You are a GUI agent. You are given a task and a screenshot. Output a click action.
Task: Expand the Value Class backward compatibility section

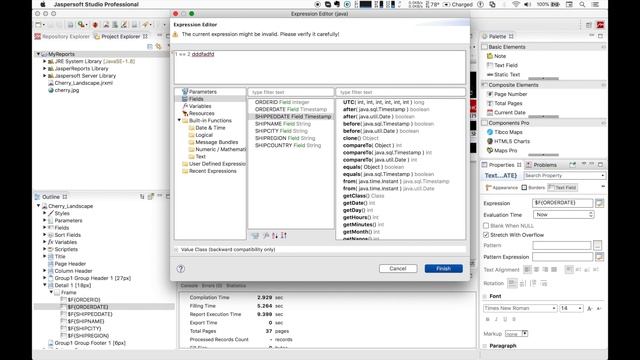(x=176, y=249)
